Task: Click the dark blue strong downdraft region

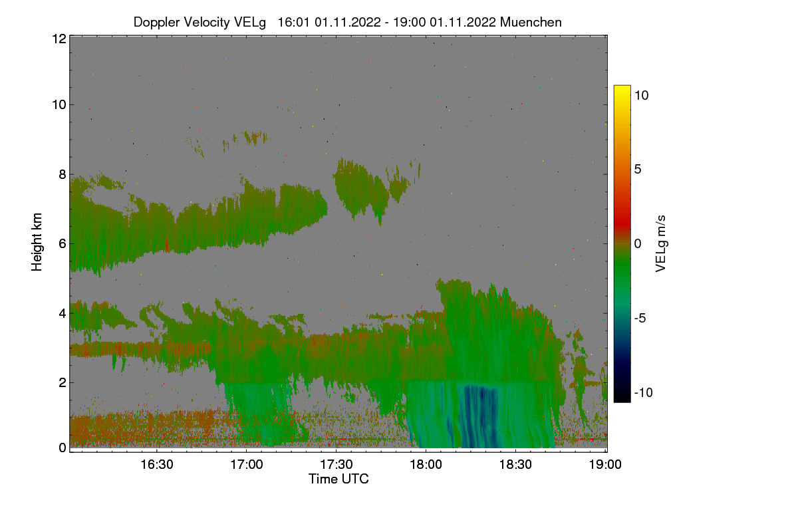Action: click(479, 416)
